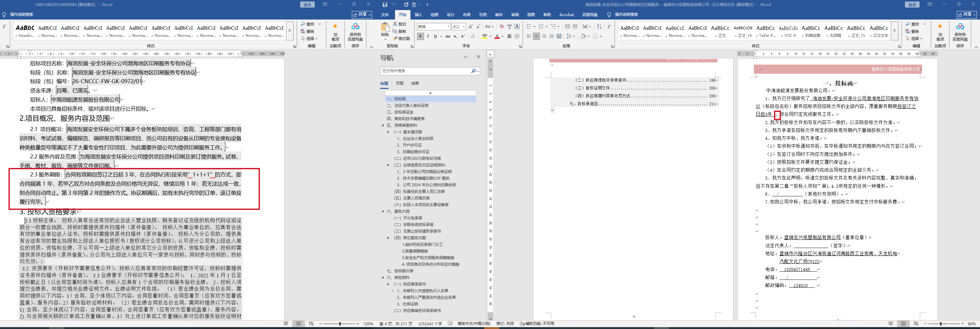Switch right window to web layout view
Viewport: 980px width, 329px height.
[916, 324]
